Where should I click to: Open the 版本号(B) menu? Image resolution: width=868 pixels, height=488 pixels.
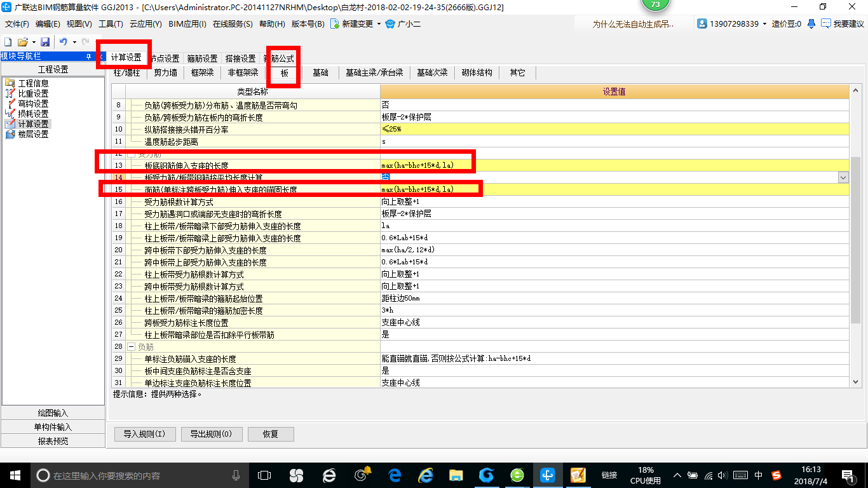coord(308,24)
